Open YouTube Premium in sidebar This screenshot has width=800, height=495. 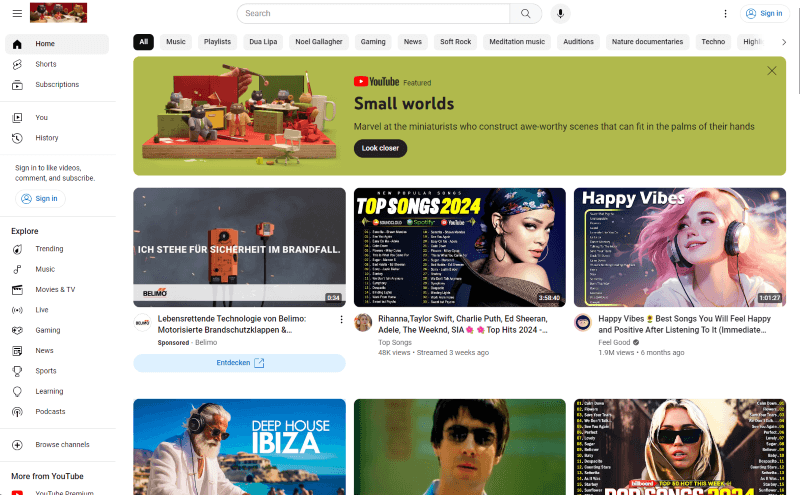(57, 492)
